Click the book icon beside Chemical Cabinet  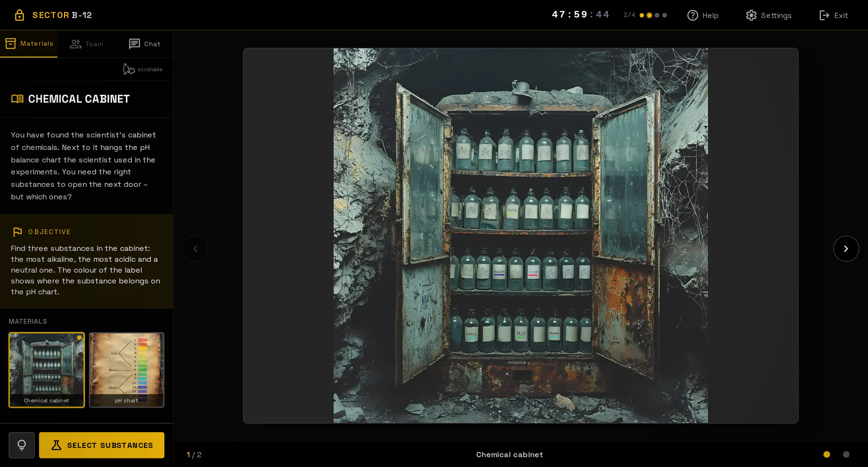point(17,99)
